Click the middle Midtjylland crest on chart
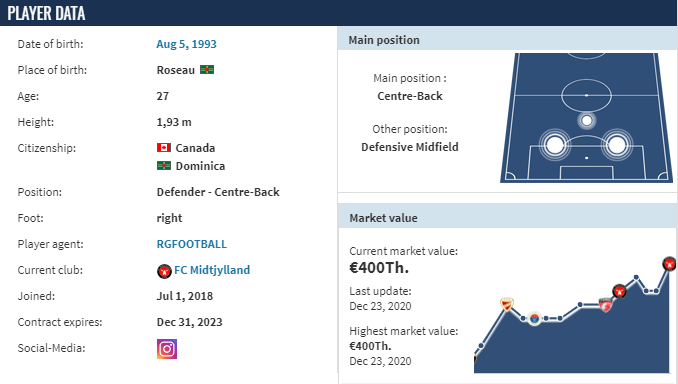 pyautogui.click(x=619, y=291)
